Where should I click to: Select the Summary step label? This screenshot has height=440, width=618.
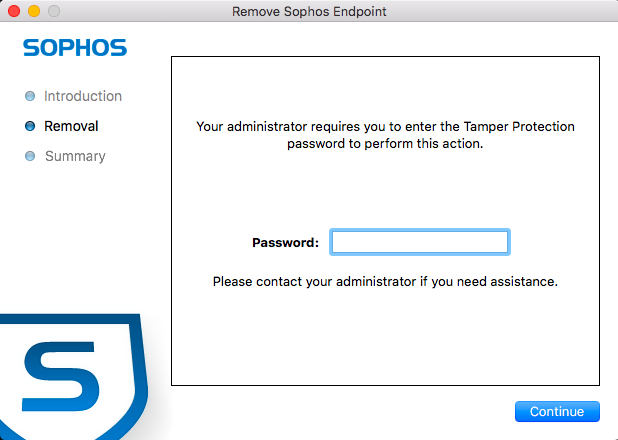tap(75, 157)
